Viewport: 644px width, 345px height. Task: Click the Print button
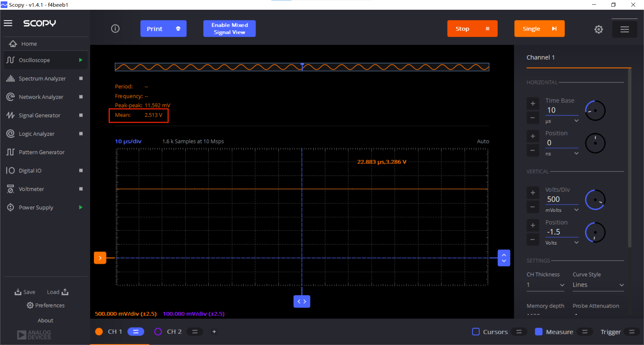[x=163, y=29]
